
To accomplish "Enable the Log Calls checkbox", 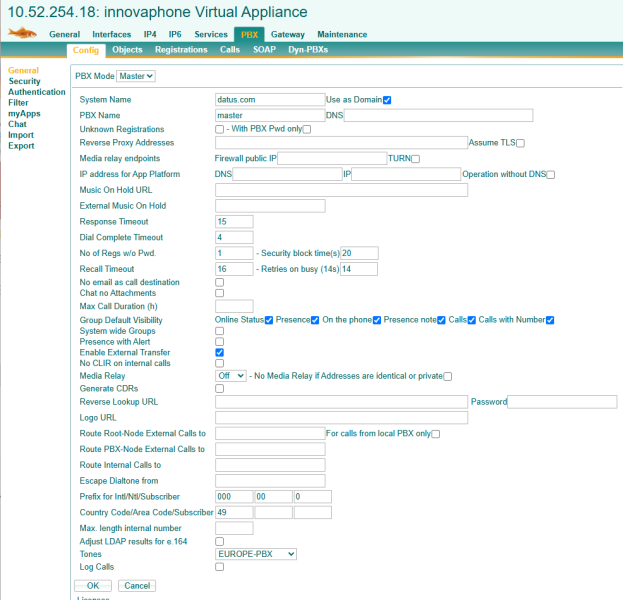I will (x=219, y=567).
